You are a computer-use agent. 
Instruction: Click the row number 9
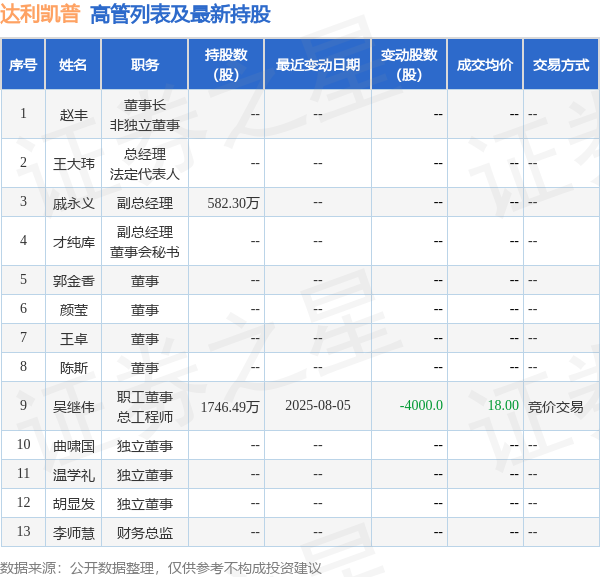point(23,405)
